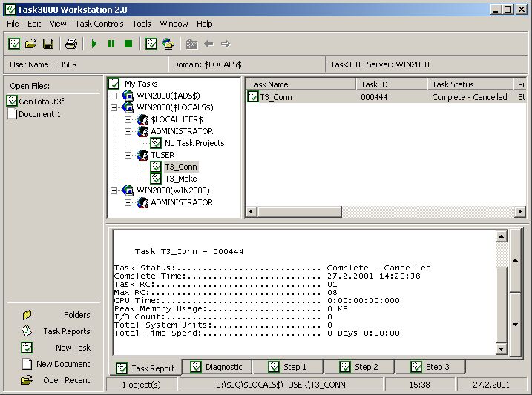Click the New Task shortcut
Screen dimensions: 532x395
tap(27, 348)
